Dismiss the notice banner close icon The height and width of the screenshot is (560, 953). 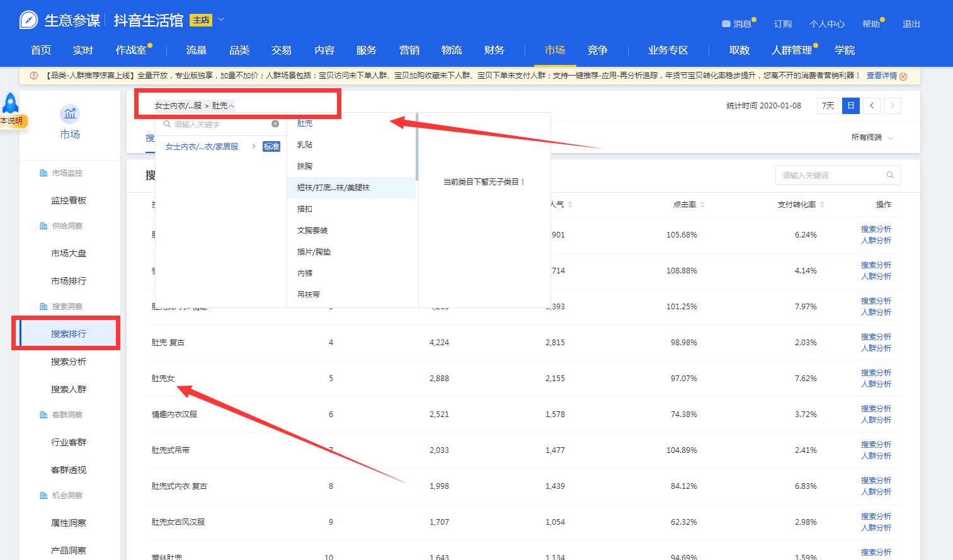[903, 76]
